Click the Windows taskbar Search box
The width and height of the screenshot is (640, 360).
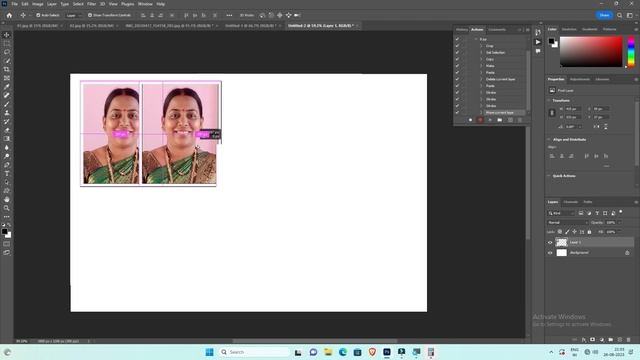(x=254, y=352)
